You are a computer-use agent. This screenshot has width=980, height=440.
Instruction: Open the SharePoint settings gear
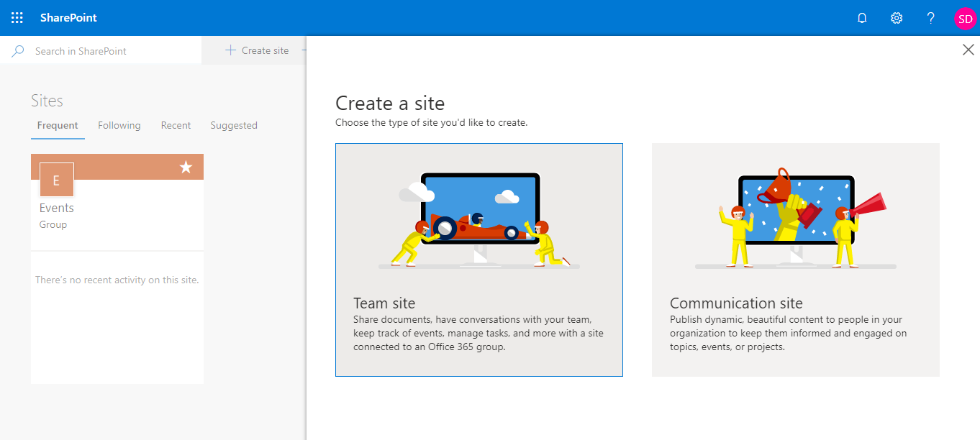pyautogui.click(x=896, y=17)
